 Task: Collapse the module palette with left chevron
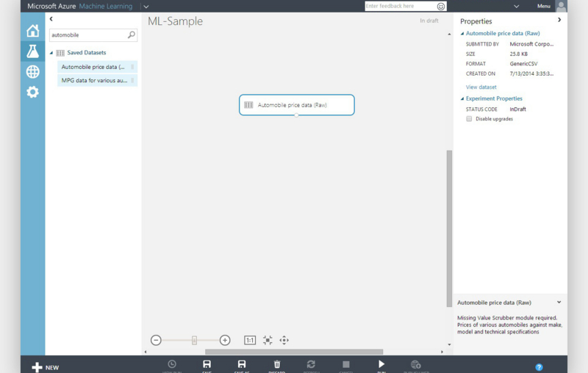(51, 19)
